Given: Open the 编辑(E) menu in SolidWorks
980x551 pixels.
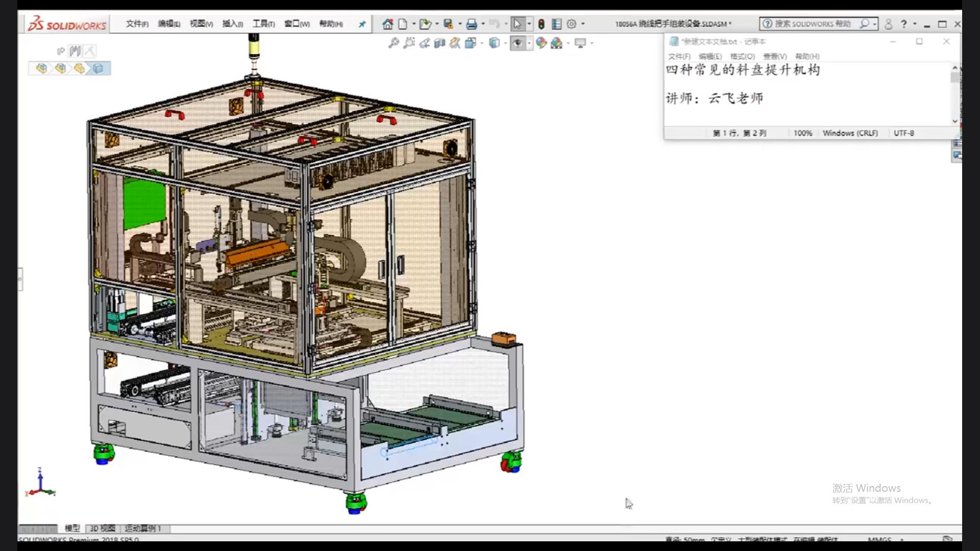Looking at the screenshot, I should pyautogui.click(x=169, y=24).
